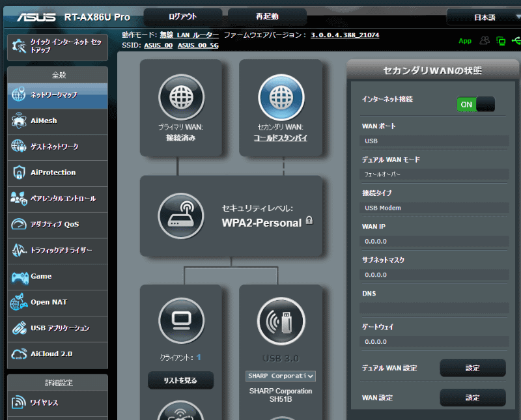Click the WAN IP 0.0.0.0 field
The width and height of the screenshot is (521, 420).
pos(434,241)
